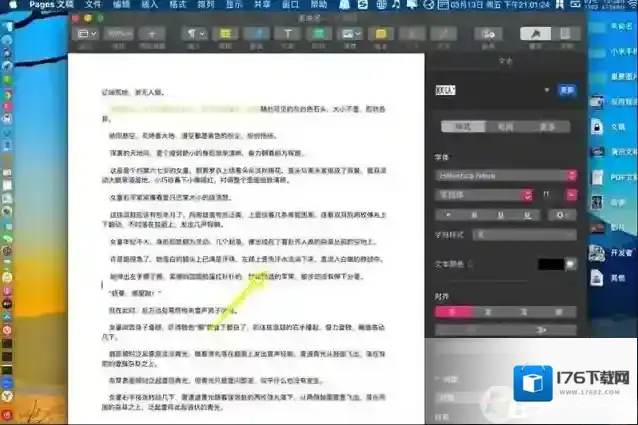Image resolution: width=638 pixels, height=425 pixels.
Task: Open the Pages 文稿 app menu
Action: [51, 4]
